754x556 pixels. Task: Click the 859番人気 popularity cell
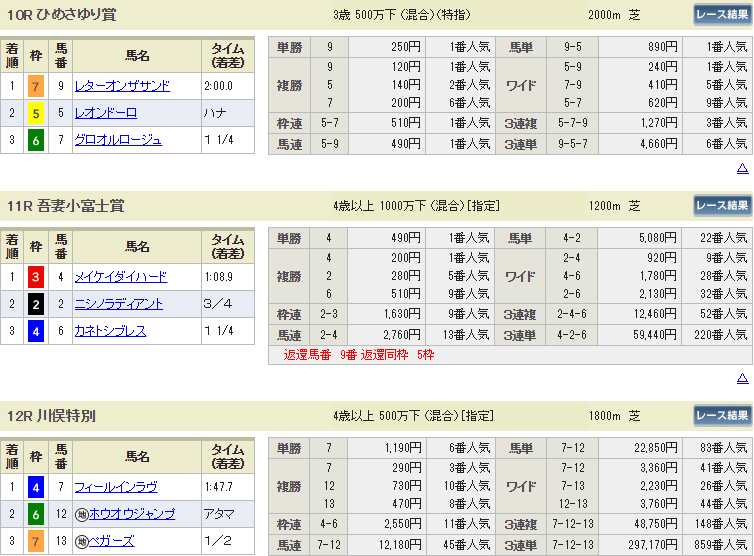coord(720,544)
